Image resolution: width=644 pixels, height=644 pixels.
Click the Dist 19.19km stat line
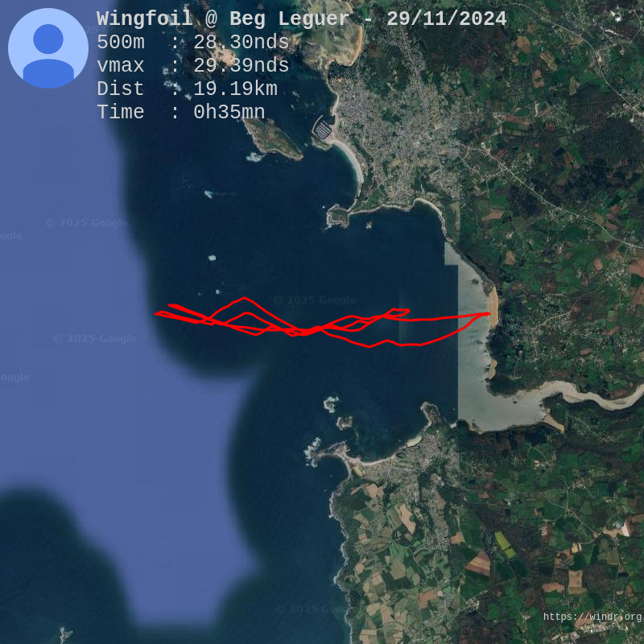188,89
